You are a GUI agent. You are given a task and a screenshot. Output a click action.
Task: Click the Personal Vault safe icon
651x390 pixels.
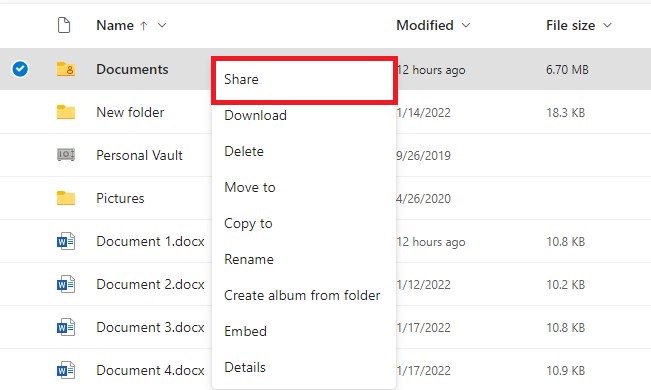[x=66, y=155]
